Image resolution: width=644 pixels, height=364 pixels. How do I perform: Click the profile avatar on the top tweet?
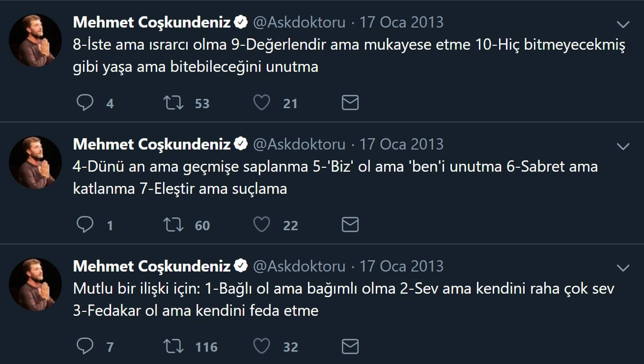pos(35,40)
